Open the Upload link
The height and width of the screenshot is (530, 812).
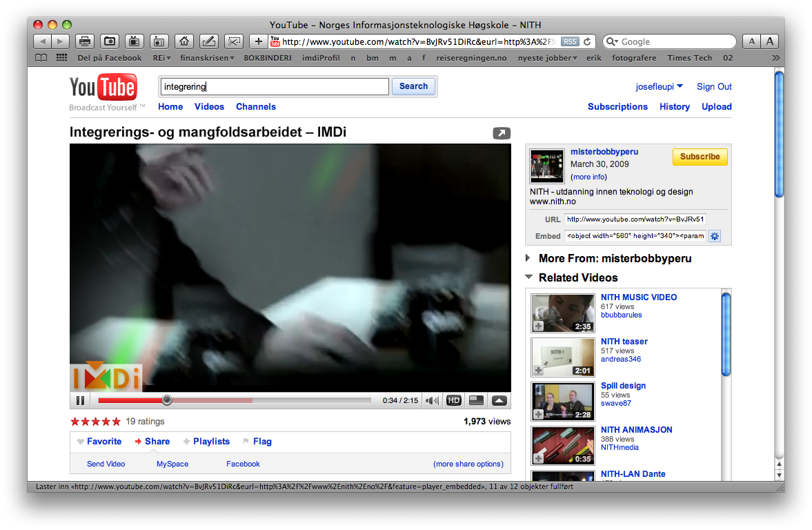tap(717, 107)
